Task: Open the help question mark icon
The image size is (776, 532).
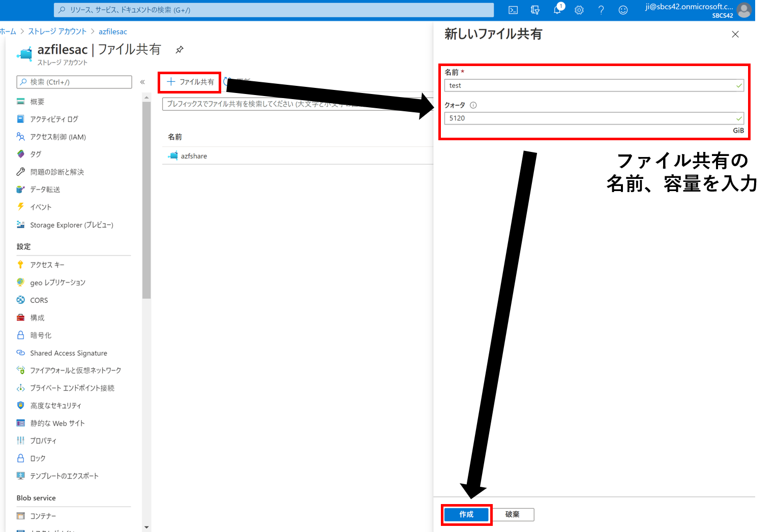Action: 601,10
